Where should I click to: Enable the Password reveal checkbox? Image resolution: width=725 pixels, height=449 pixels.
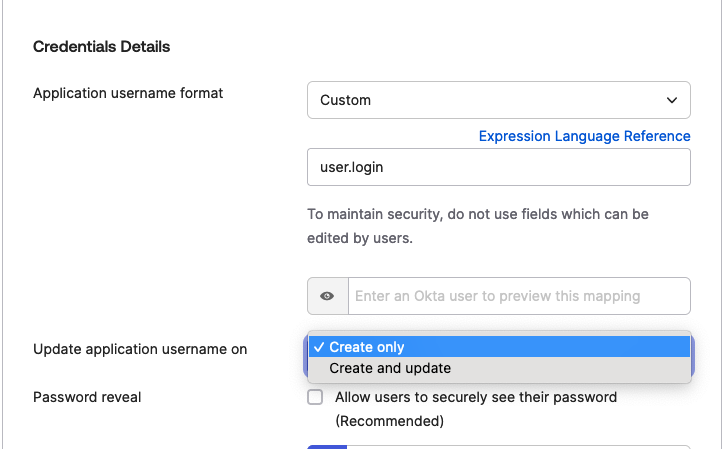point(315,397)
